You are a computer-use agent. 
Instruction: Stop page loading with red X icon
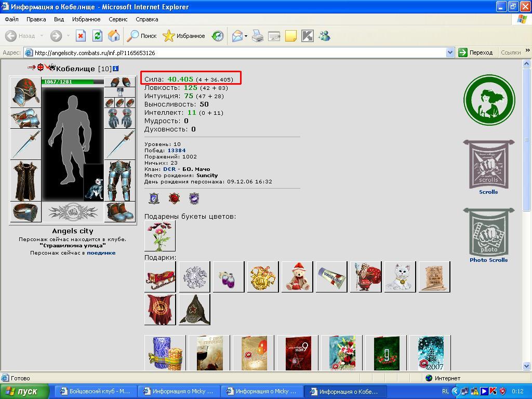pyautogui.click(x=81, y=36)
